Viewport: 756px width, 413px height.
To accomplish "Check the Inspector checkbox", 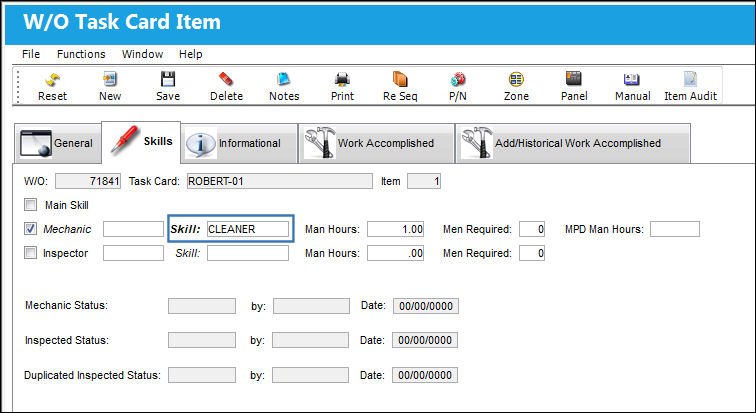I will (x=30, y=253).
